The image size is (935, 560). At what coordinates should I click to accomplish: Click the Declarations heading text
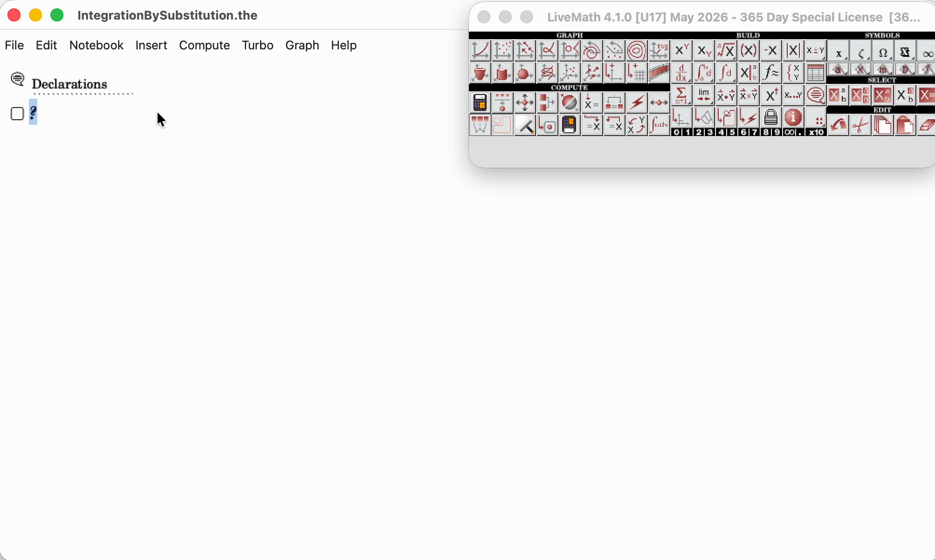(69, 84)
